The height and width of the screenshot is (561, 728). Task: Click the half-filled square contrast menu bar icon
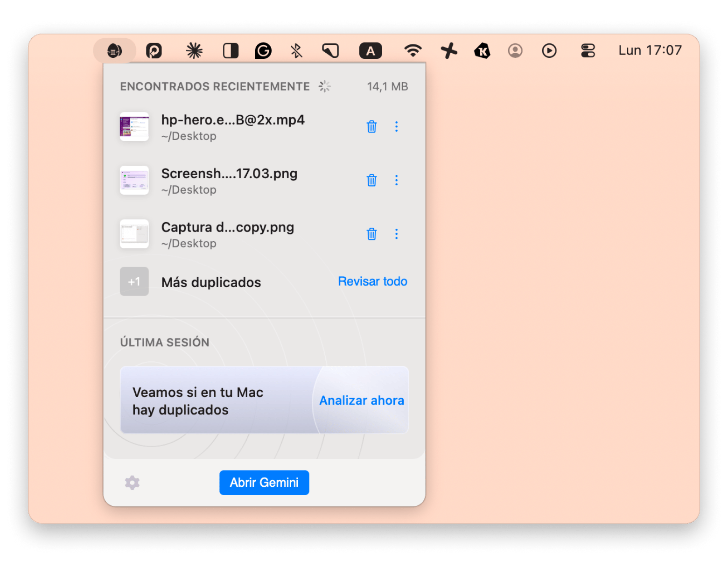click(x=231, y=50)
